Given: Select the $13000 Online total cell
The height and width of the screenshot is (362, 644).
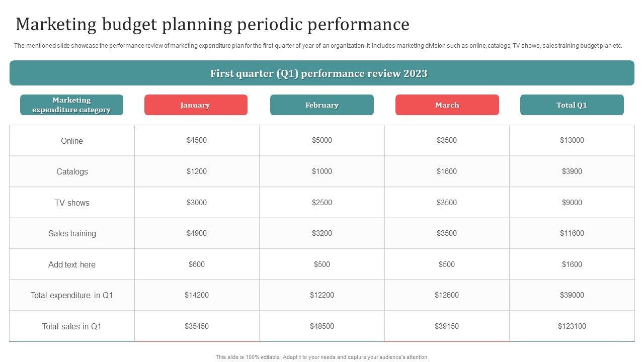Looking at the screenshot, I should tap(572, 140).
